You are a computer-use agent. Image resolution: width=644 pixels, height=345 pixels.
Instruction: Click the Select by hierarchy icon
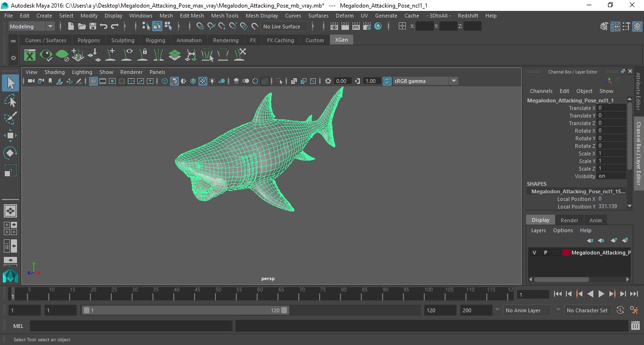coord(146,27)
